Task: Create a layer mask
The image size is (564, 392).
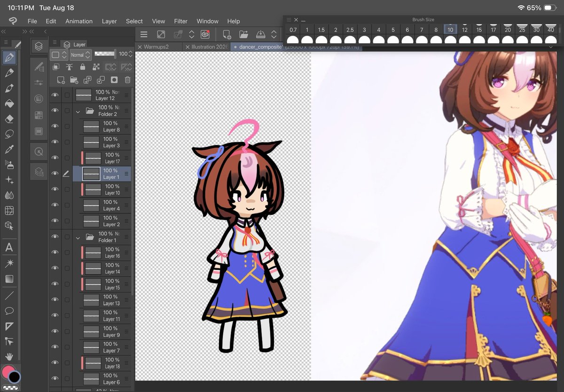Action: pos(114,80)
